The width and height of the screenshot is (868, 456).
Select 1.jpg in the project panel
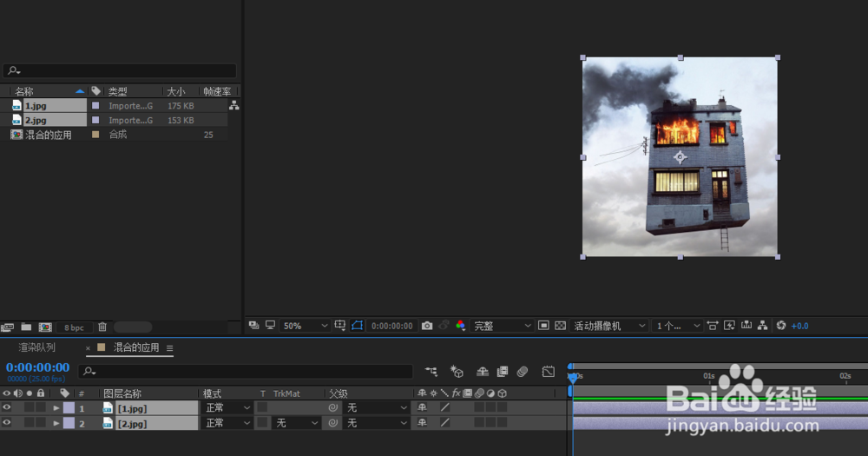(36, 105)
